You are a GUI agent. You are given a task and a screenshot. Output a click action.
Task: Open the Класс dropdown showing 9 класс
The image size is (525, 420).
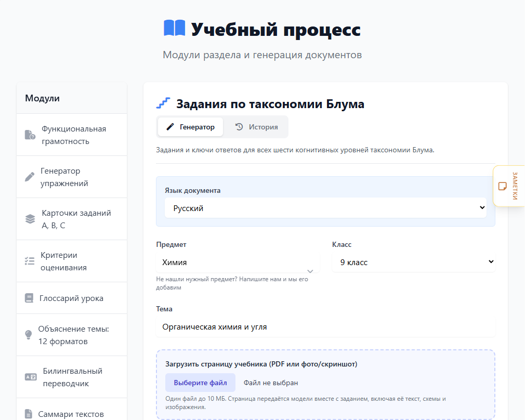(x=414, y=262)
